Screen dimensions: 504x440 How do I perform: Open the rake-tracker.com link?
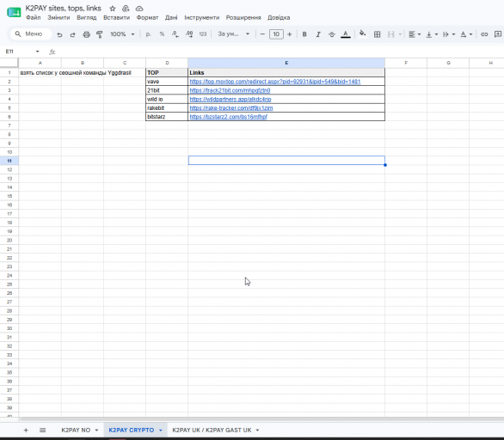(231, 108)
